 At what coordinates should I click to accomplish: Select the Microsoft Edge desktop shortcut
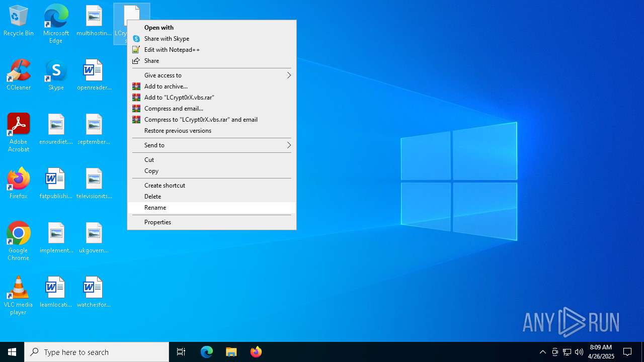click(56, 24)
